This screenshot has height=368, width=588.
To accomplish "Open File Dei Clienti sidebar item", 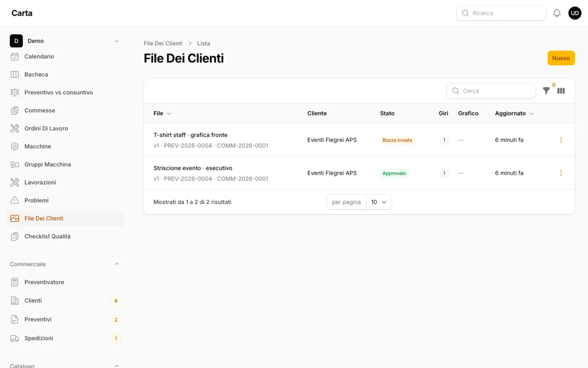I will (65, 218).
